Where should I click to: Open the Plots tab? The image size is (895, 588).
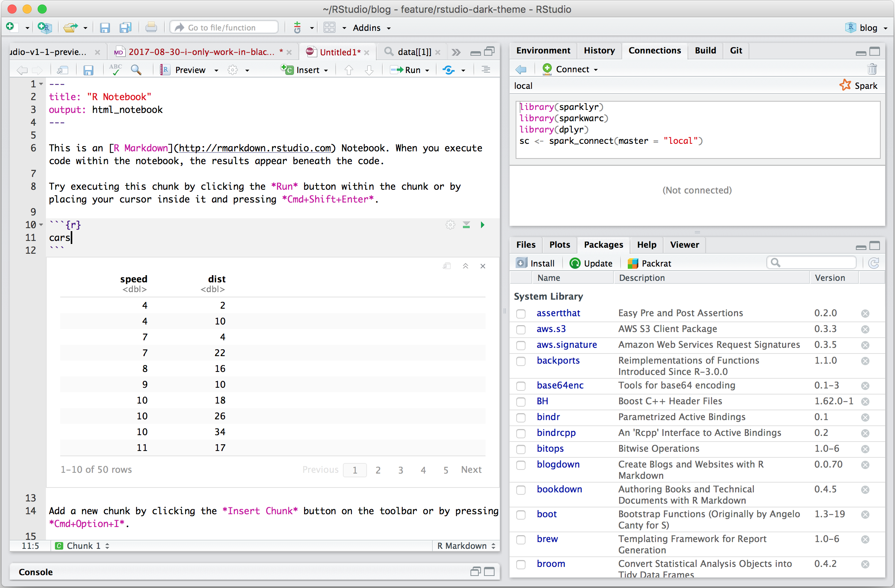[x=559, y=245]
